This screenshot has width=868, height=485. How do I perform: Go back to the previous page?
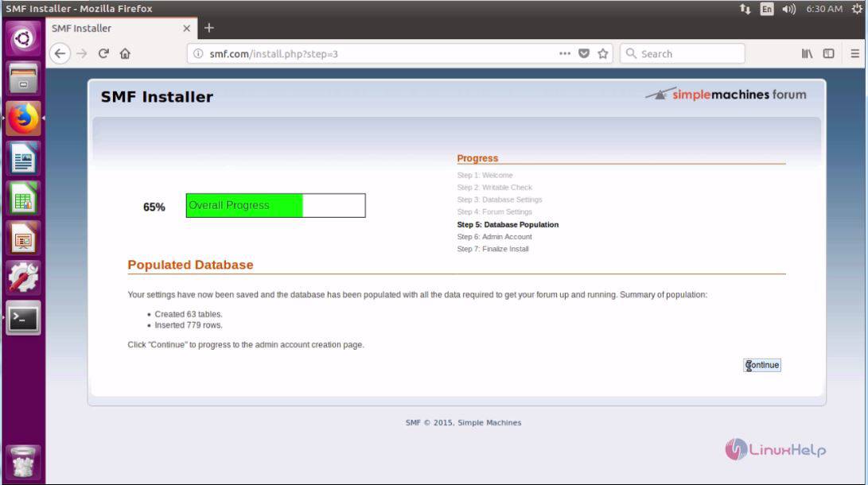[x=60, y=53]
